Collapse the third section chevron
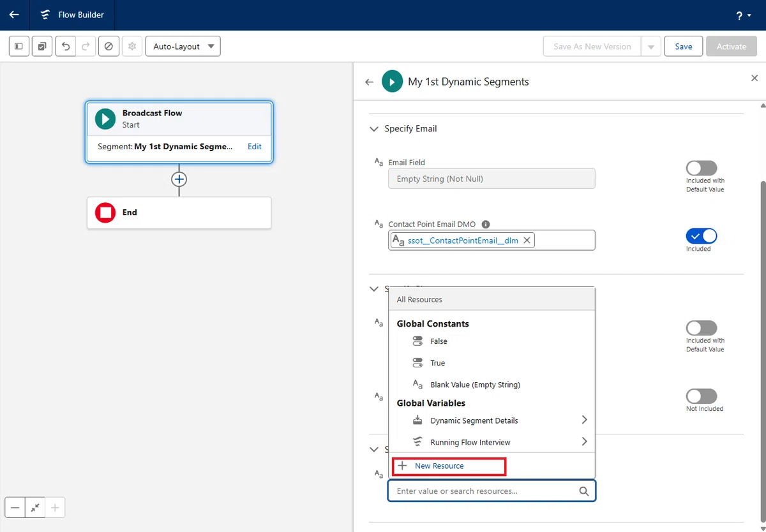This screenshot has height=532, width=766. coord(375,449)
